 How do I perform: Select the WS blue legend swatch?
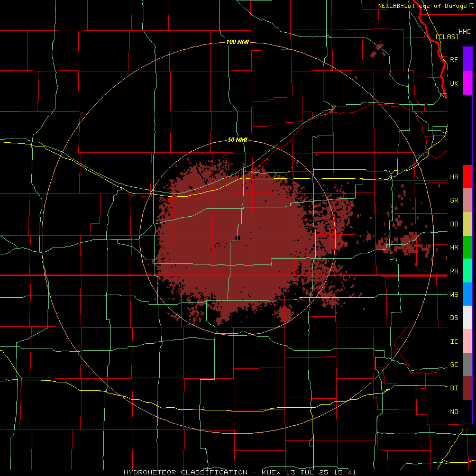[x=467, y=294]
